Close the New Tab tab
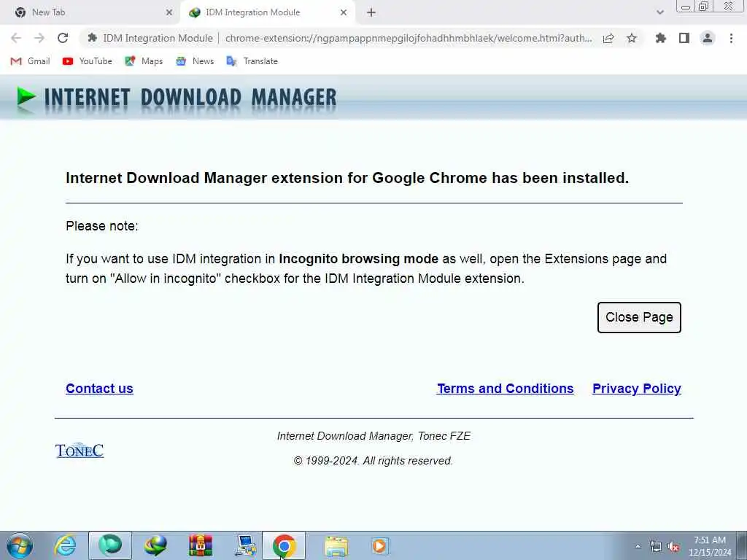 click(x=169, y=12)
